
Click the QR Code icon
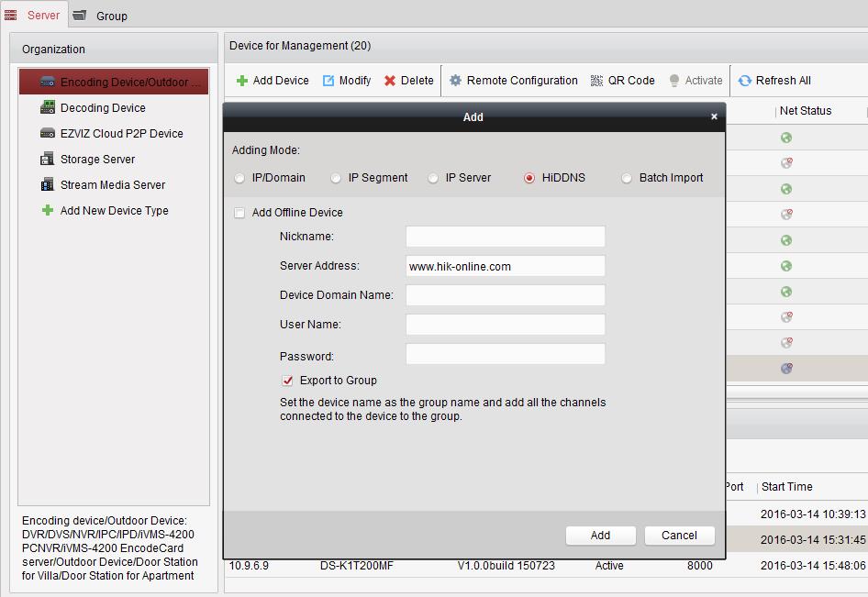coord(597,81)
